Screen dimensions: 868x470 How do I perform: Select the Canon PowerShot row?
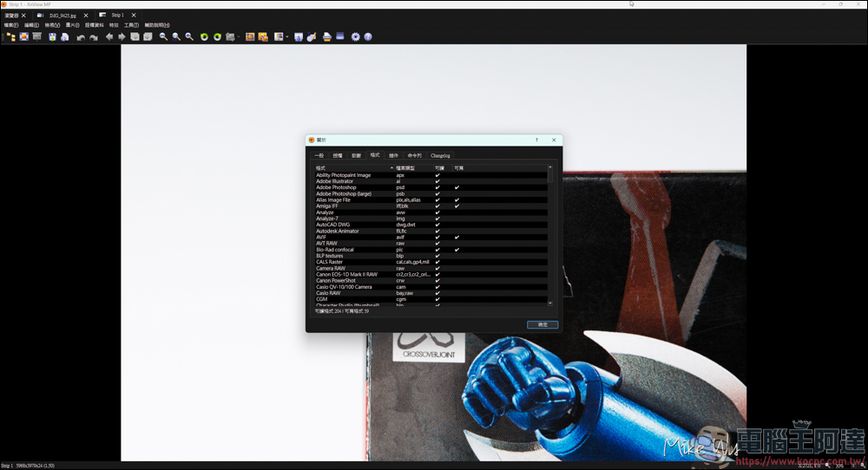tap(431, 281)
